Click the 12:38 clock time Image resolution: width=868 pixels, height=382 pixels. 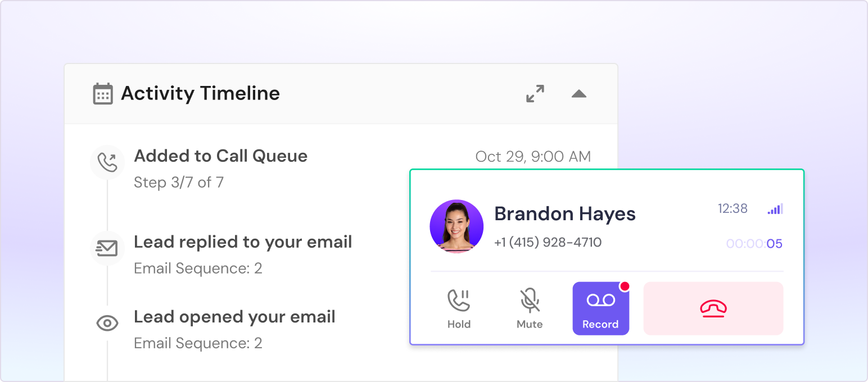pos(733,209)
